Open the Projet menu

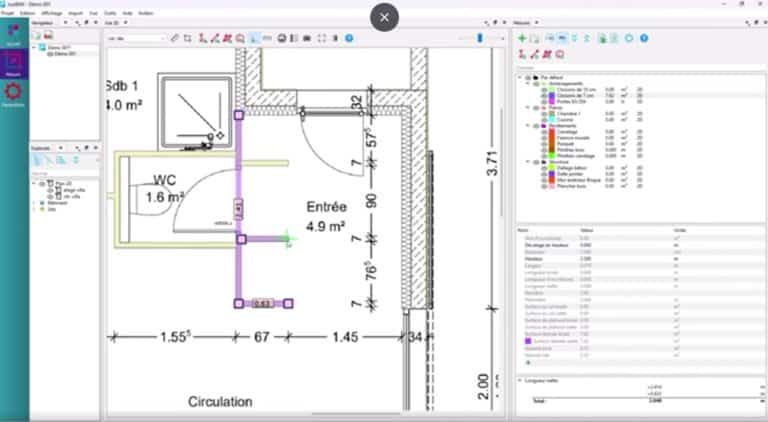tap(8, 13)
